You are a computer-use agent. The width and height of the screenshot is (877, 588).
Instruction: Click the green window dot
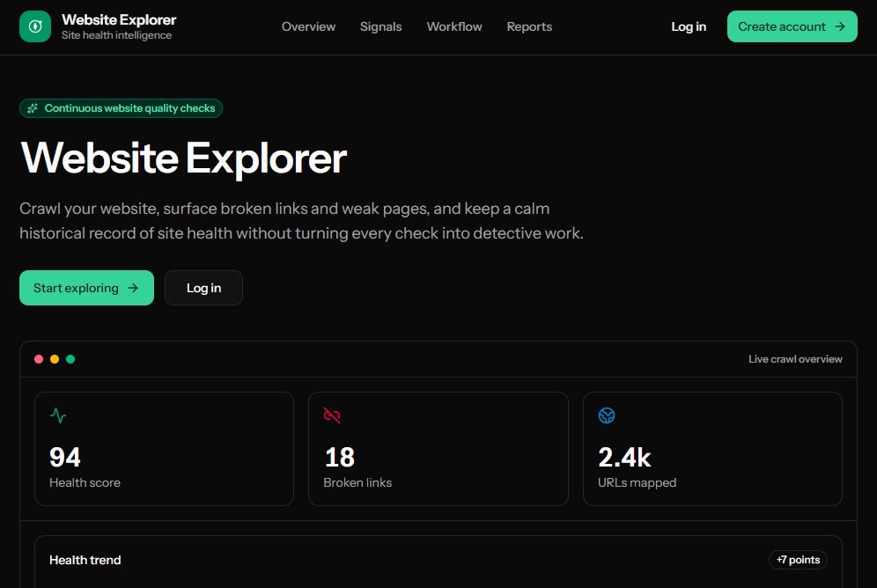[x=70, y=359]
